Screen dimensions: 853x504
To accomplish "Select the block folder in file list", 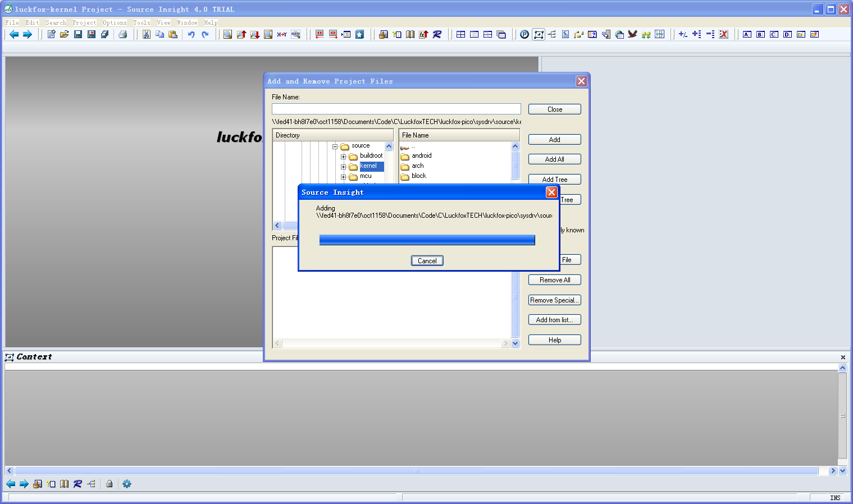I will [413, 176].
